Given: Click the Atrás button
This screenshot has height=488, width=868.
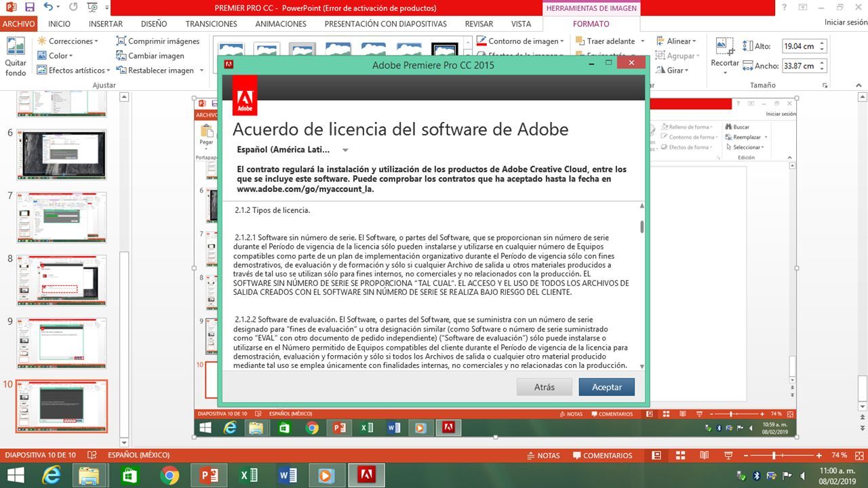Looking at the screenshot, I should [545, 387].
